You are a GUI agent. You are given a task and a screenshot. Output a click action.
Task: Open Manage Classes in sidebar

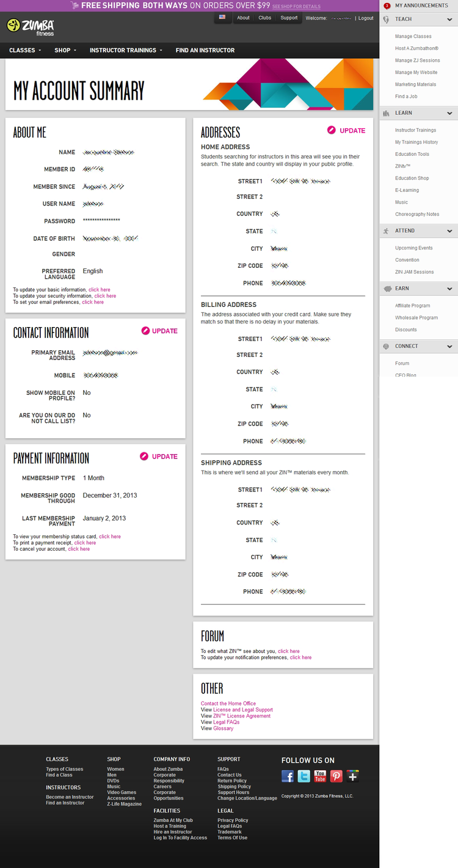tap(413, 37)
